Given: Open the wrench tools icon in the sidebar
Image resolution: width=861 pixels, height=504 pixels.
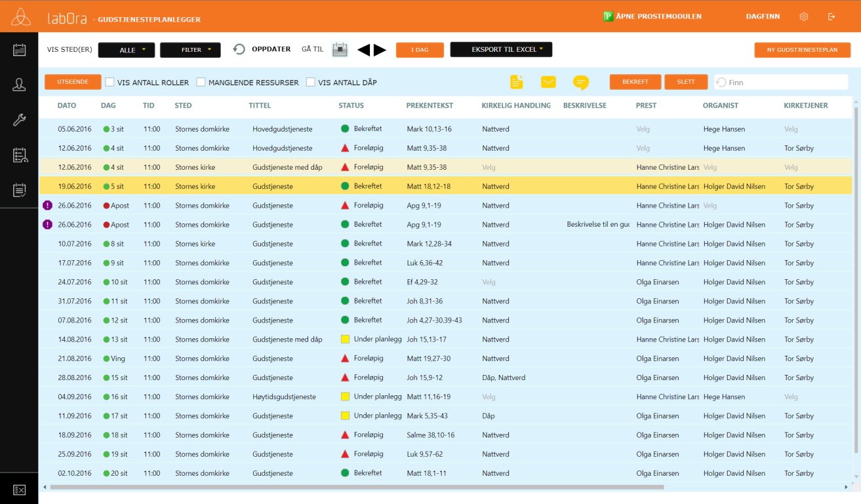Looking at the screenshot, I should [x=20, y=120].
